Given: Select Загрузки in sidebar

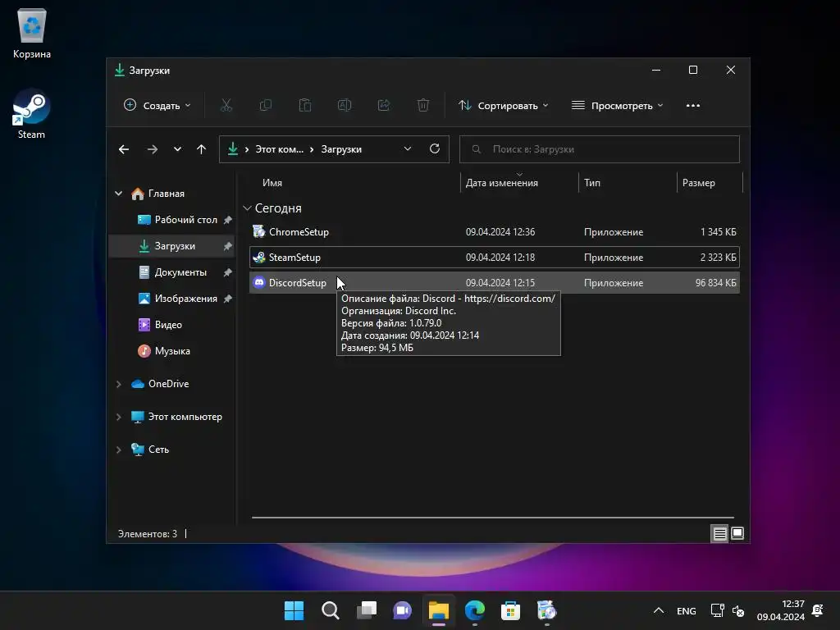Looking at the screenshot, I should click(171, 246).
